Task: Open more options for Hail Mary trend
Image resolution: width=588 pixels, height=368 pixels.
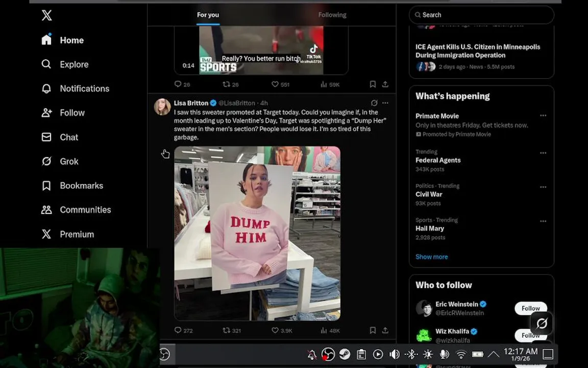Action: [543, 221]
